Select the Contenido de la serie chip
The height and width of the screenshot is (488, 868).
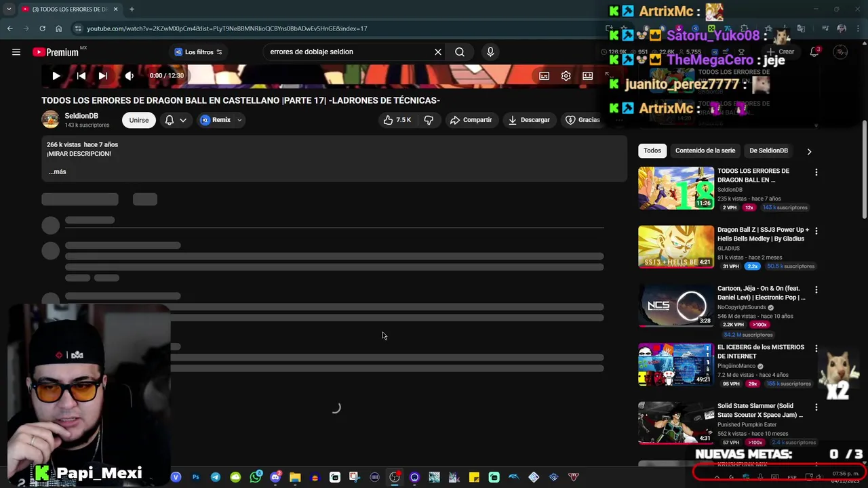(x=705, y=150)
